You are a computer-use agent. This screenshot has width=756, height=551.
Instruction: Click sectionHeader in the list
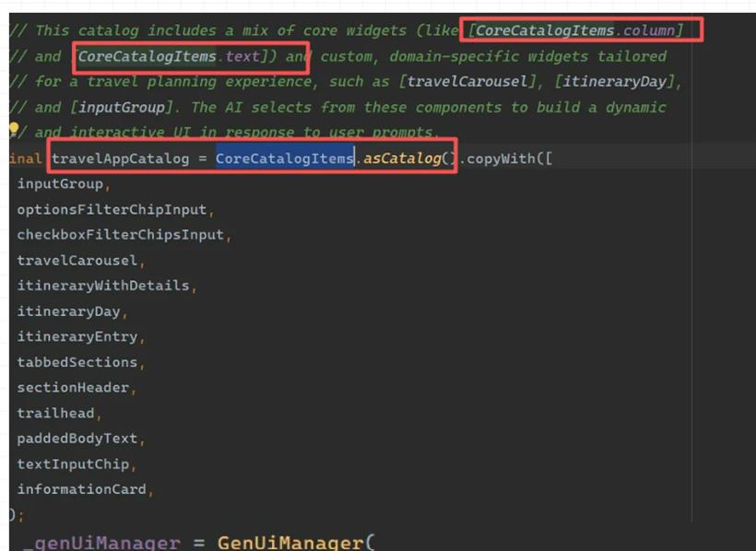coord(73,388)
